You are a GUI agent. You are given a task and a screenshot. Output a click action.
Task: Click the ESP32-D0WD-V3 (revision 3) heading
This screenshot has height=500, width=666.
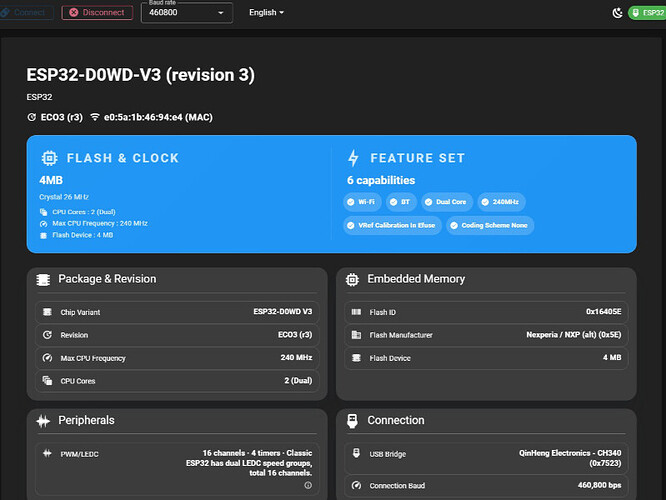(141, 75)
